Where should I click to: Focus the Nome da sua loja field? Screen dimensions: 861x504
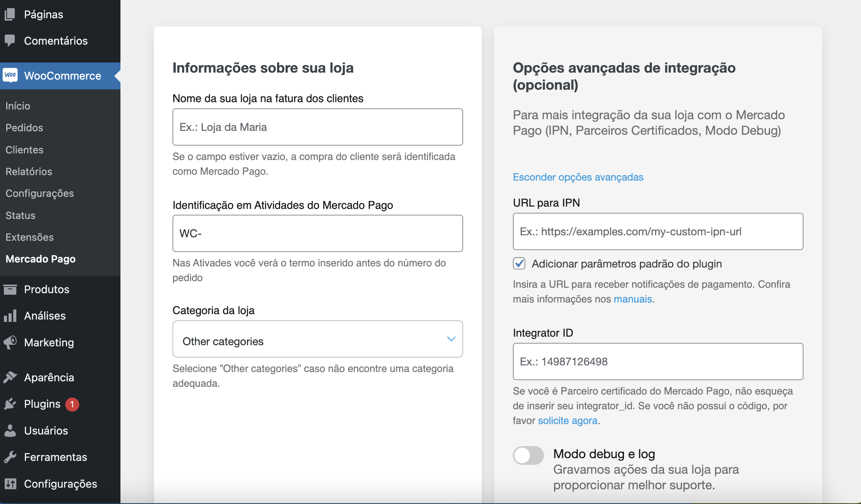[x=317, y=127]
